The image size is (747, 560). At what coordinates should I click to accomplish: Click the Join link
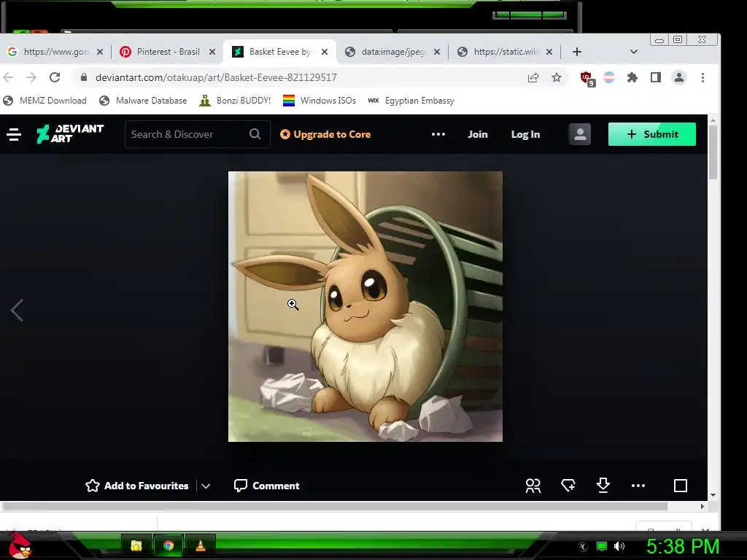click(477, 134)
